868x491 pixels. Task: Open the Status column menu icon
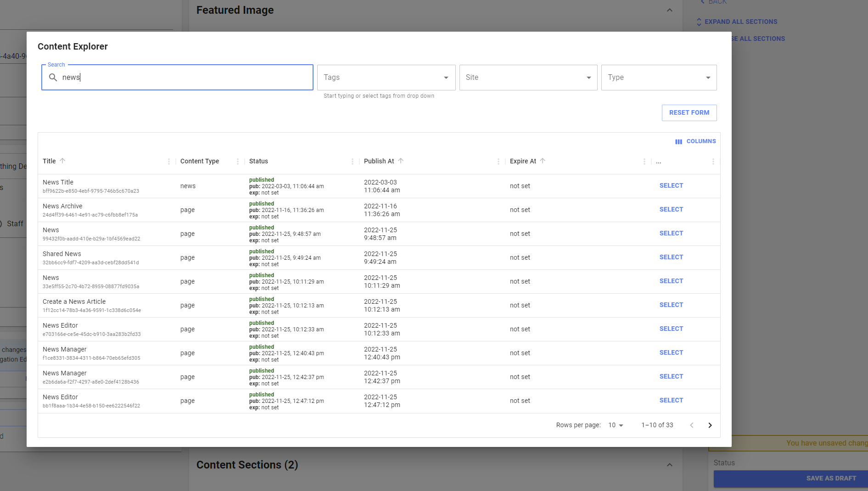pyautogui.click(x=353, y=162)
